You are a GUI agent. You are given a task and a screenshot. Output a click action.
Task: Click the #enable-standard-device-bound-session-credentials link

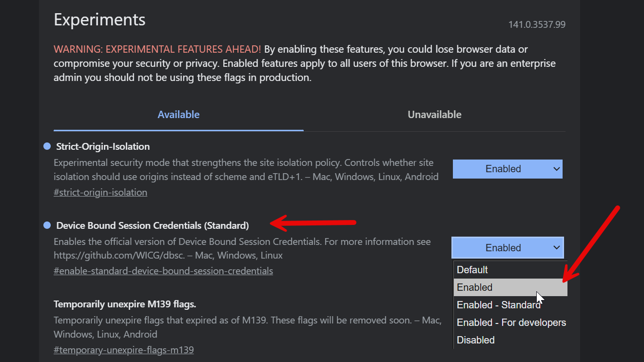click(163, 271)
